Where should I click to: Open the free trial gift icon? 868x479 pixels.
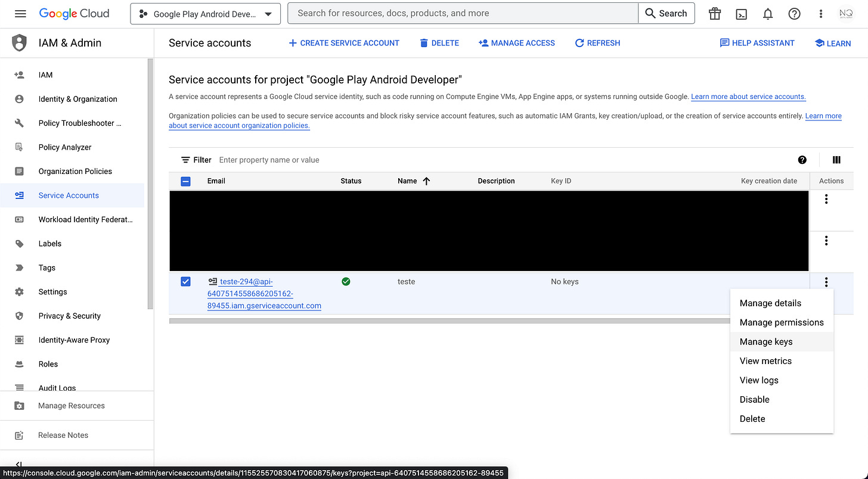715,14
